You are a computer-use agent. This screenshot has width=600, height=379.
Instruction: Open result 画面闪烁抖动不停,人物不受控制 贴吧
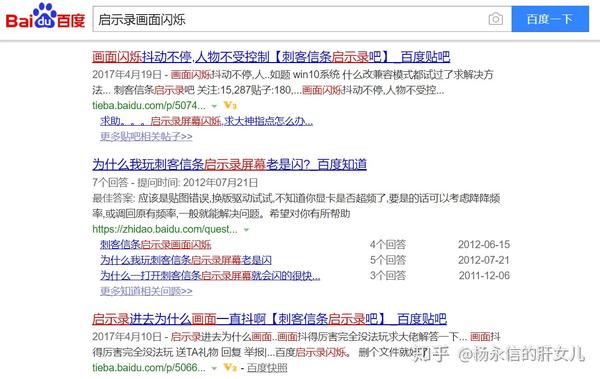[x=271, y=57]
